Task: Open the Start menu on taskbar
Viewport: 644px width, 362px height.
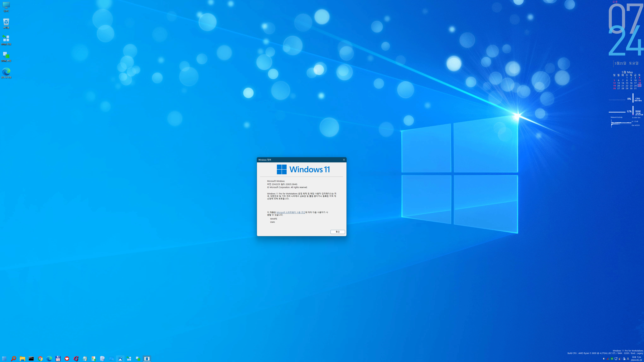Action: click(4, 358)
